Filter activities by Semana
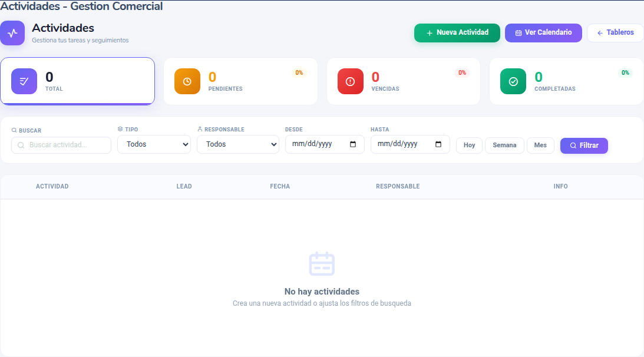644x357 pixels. pos(504,146)
